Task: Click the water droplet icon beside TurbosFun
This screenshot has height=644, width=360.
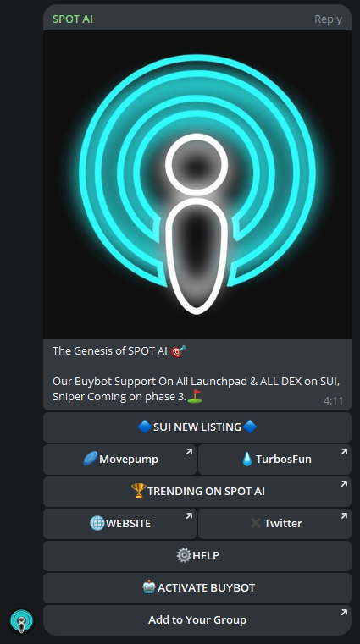Action: pos(247,459)
